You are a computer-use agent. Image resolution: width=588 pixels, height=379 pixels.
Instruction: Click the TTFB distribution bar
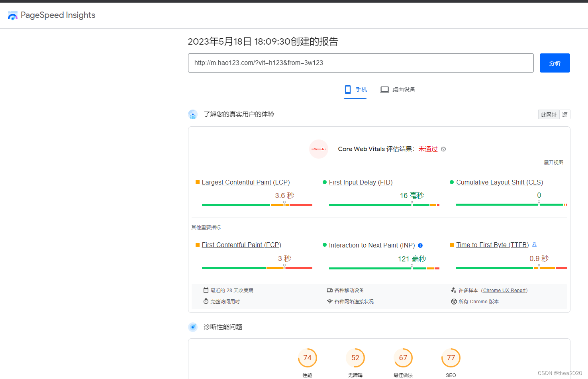tap(512, 268)
